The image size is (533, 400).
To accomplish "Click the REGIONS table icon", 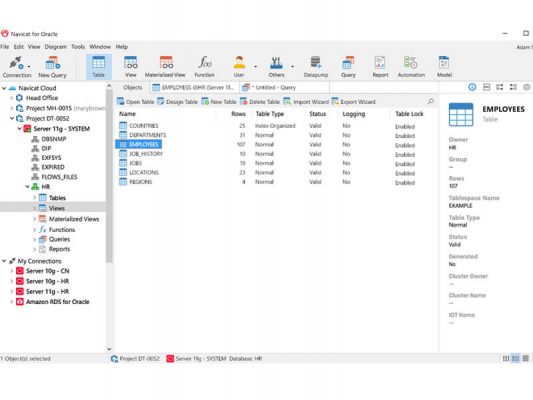I will tap(123, 182).
